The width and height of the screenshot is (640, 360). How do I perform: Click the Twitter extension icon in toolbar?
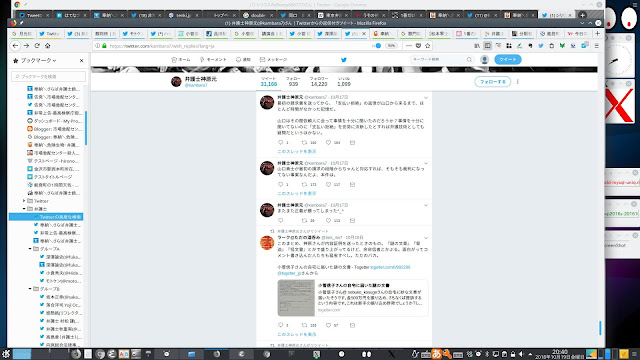point(541,46)
